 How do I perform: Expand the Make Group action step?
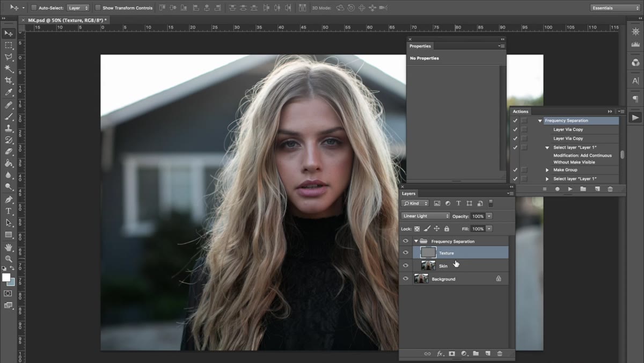coord(547,170)
